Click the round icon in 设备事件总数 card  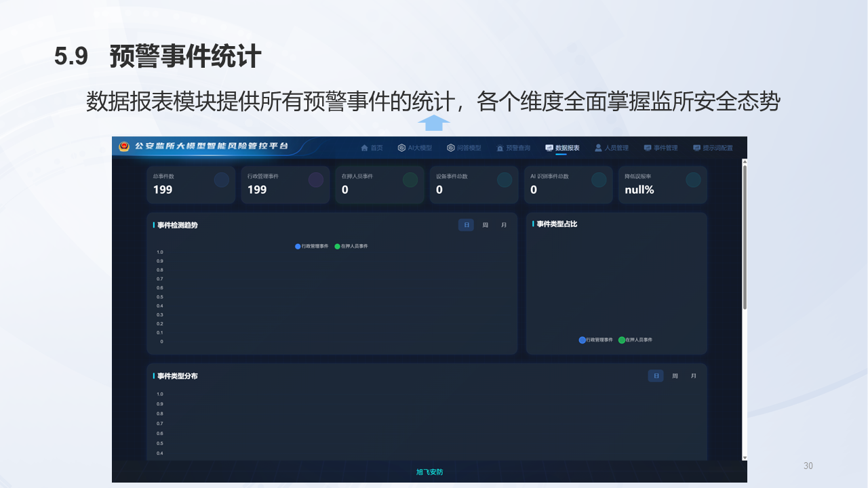pyautogui.click(x=505, y=180)
